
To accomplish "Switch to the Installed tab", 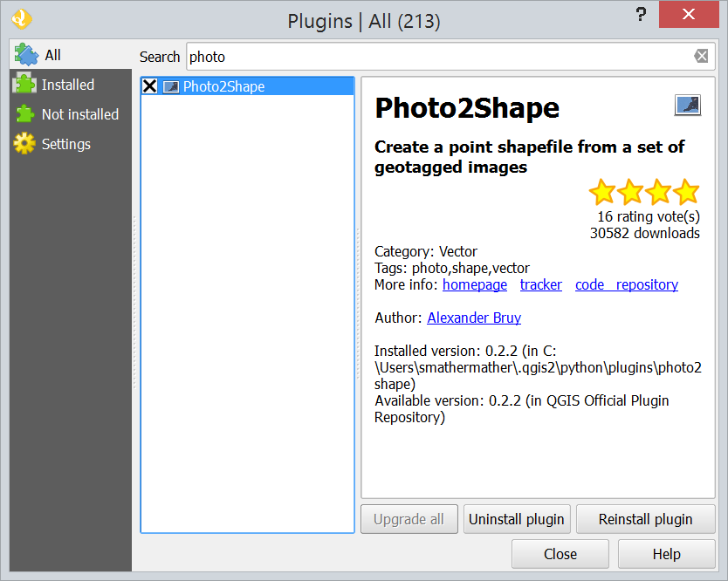I will tap(68, 85).
